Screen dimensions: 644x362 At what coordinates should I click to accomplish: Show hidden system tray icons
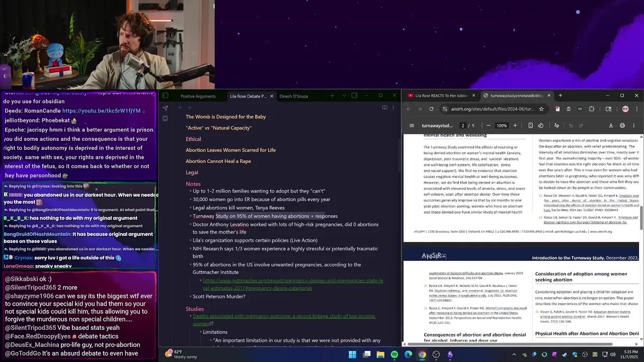click(x=514, y=354)
